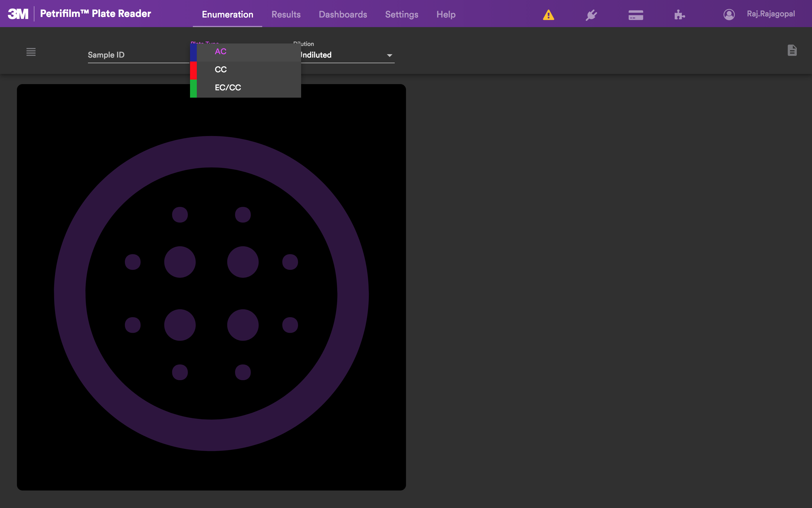Expand the Dilution dropdown arrow
Viewport: 812px width, 508px height.
click(x=389, y=55)
